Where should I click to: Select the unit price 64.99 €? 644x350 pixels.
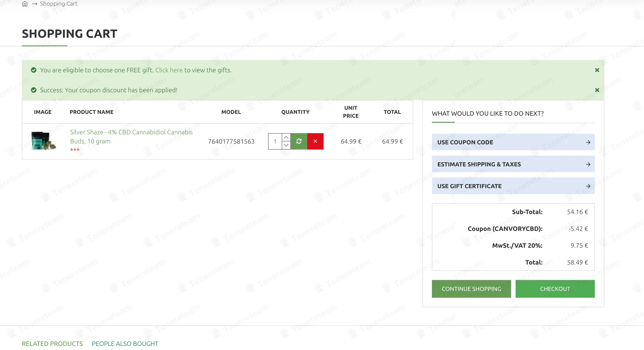[x=351, y=141]
